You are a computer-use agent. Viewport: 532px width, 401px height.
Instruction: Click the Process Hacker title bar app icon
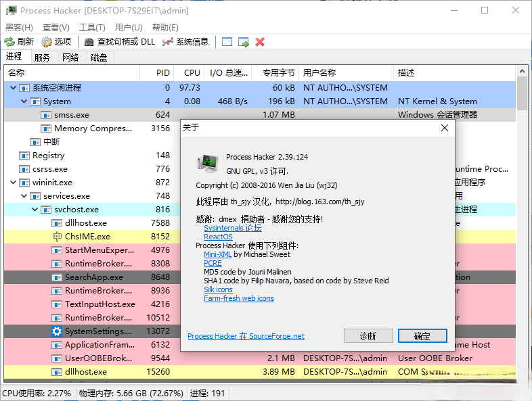click(12, 10)
